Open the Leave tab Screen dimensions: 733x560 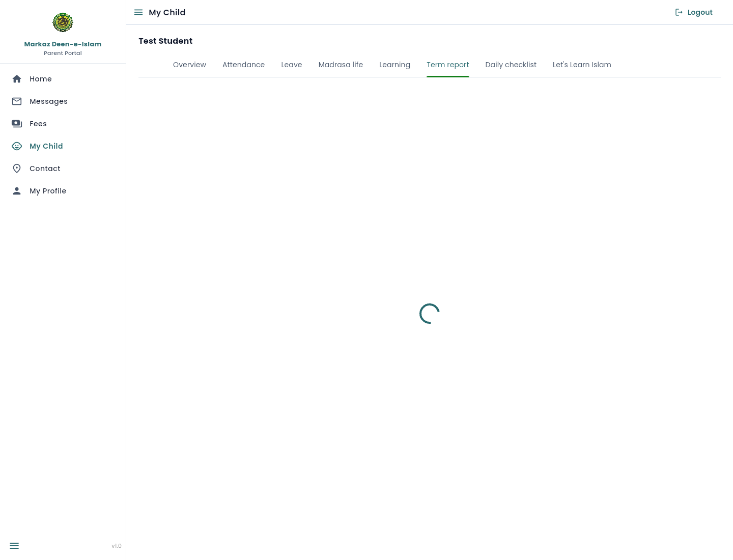coord(292,65)
